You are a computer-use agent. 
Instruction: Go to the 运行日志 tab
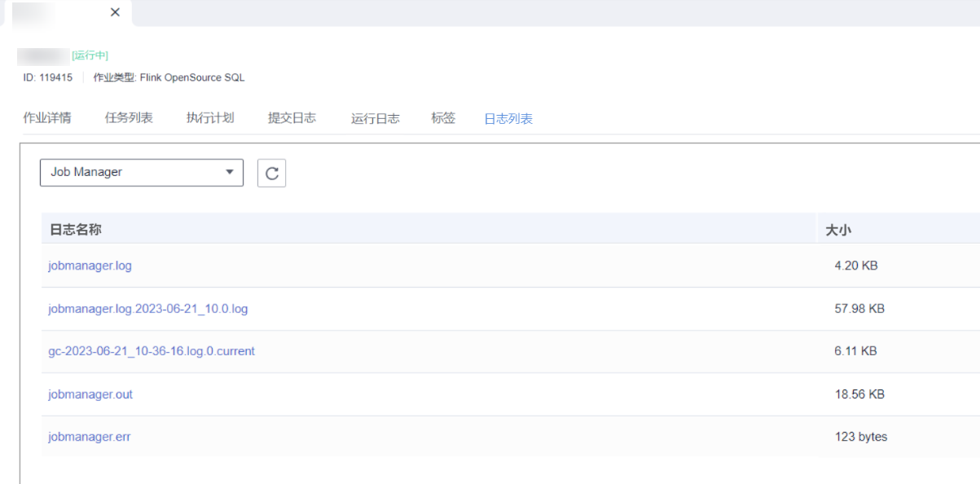tap(375, 119)
